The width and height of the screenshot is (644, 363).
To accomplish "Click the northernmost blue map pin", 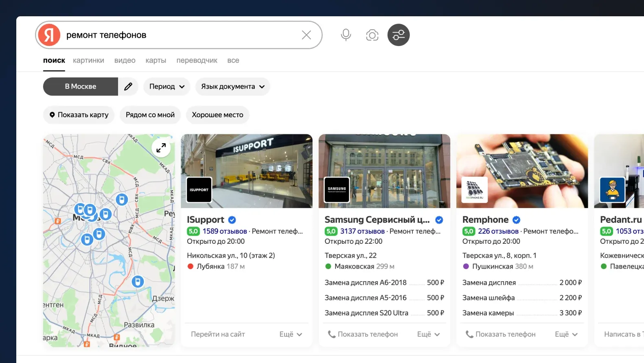I will tap(121, 199).
